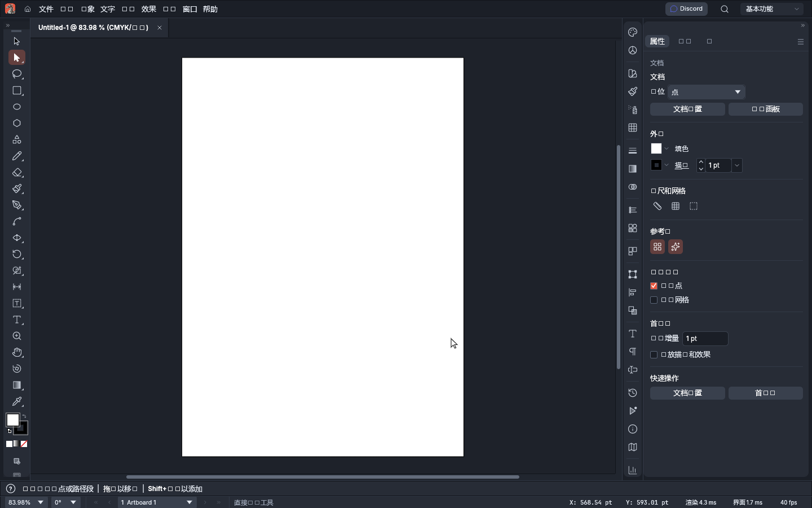Select the Selection arrow tool

pyautogui.click(x=17, y=41)
